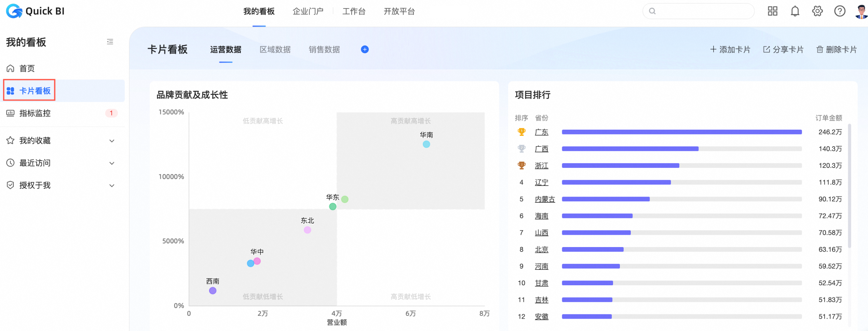
Task: Click the ranking list scrollbar
Action: (x=850, y=186)
